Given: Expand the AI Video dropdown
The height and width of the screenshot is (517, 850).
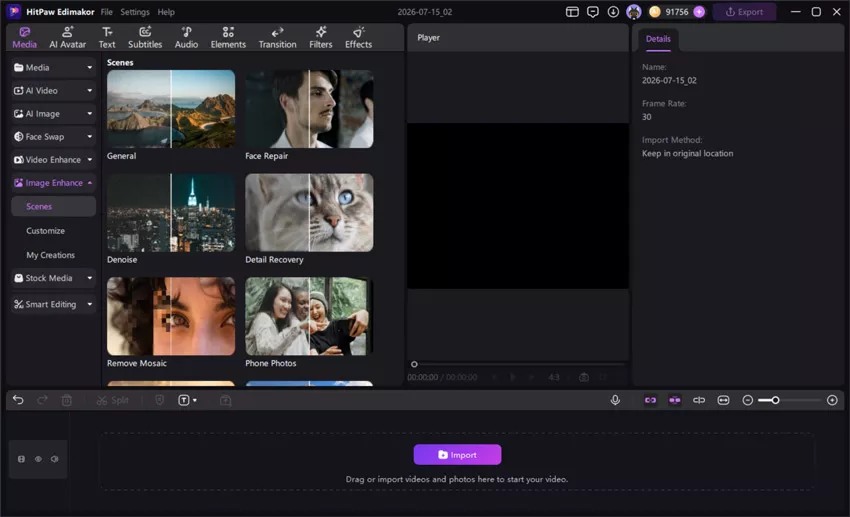Looking at the screenshot, I should tap(53, 91).
